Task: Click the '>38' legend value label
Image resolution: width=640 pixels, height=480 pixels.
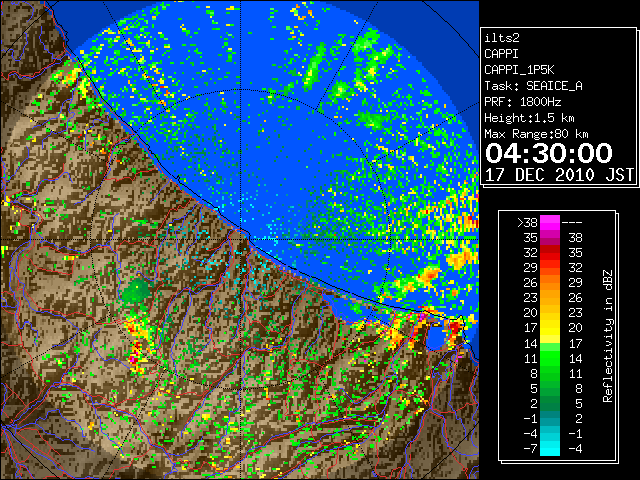Action: coord(527,222)
